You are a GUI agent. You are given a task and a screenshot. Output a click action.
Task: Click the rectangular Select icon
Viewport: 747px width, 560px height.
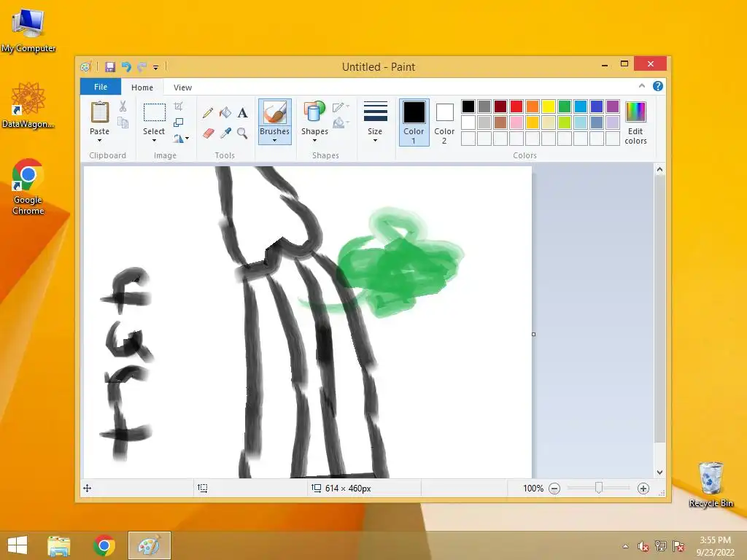[x=155, y=112]
